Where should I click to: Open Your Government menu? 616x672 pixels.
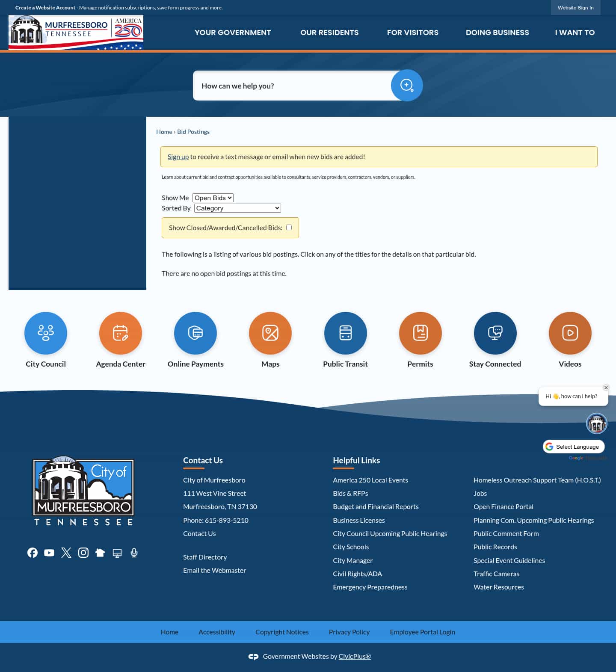tap(233, 33)
